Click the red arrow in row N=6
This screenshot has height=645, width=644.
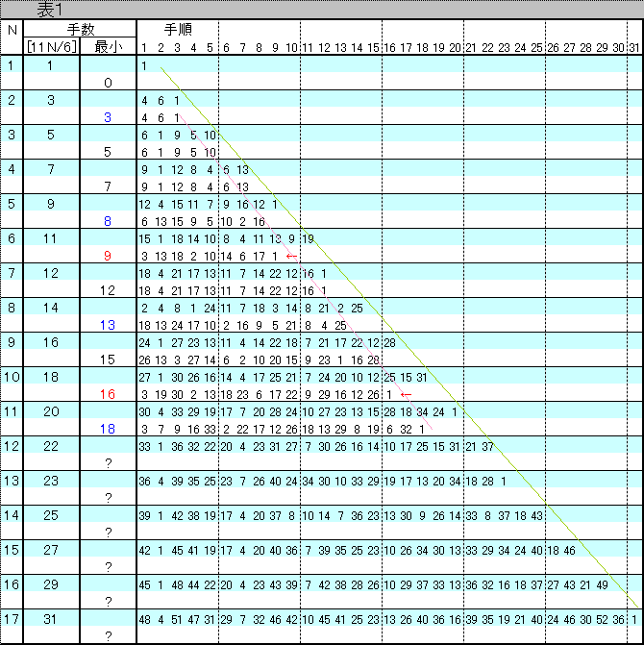(x=292, y=257)
